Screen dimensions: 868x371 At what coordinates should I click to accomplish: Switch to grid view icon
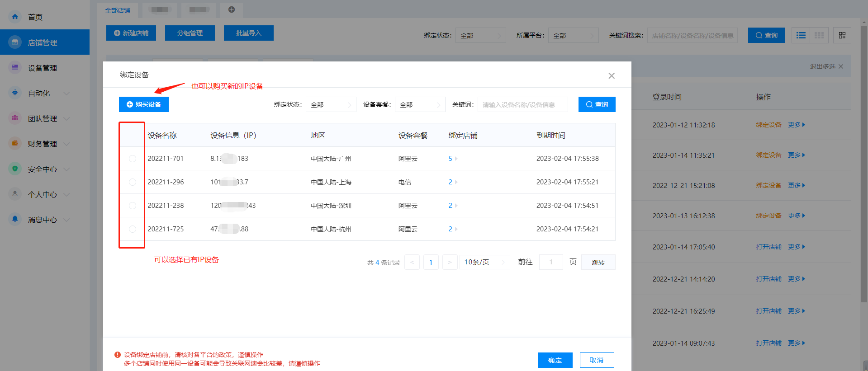click(x=819, y=35)
